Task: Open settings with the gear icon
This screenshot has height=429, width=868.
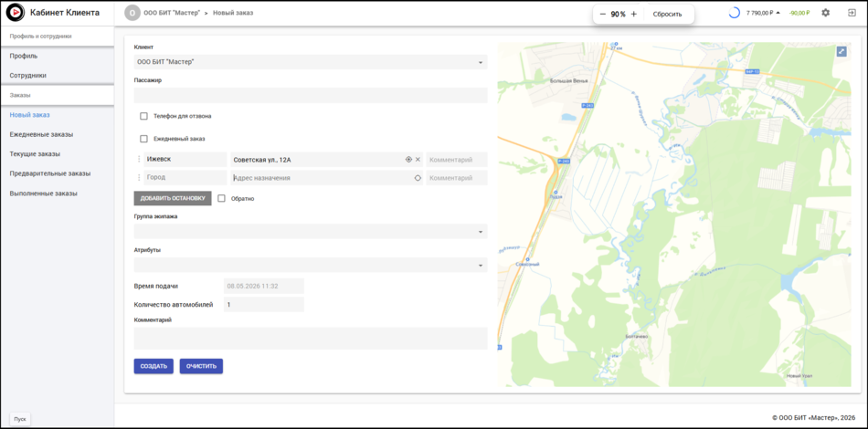Action: (x=825, y=13)
